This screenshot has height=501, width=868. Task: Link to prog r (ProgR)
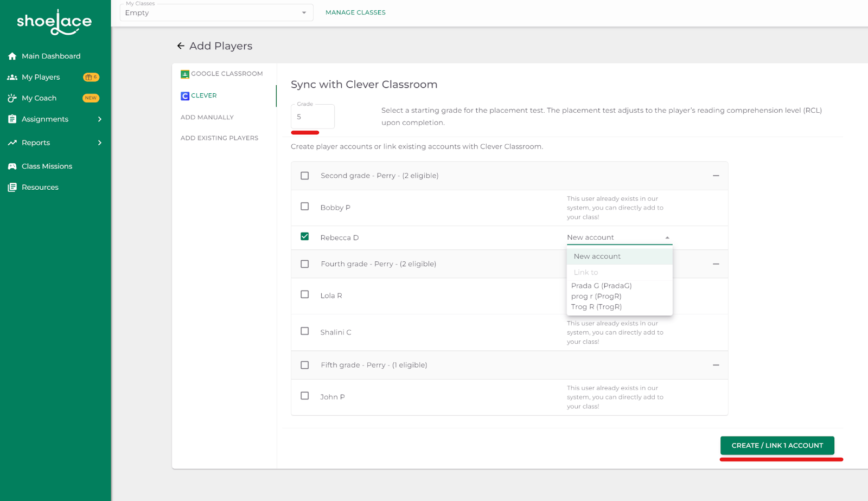tap(596, 296)
